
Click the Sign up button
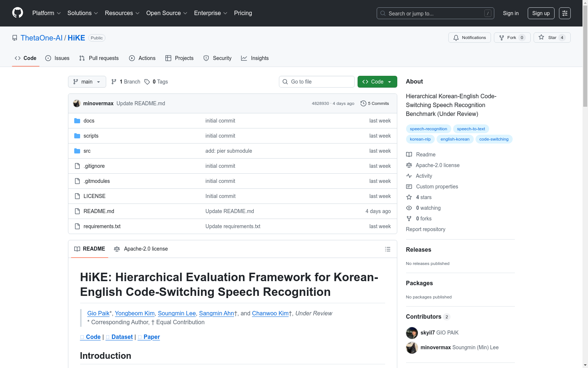point(541,13)
